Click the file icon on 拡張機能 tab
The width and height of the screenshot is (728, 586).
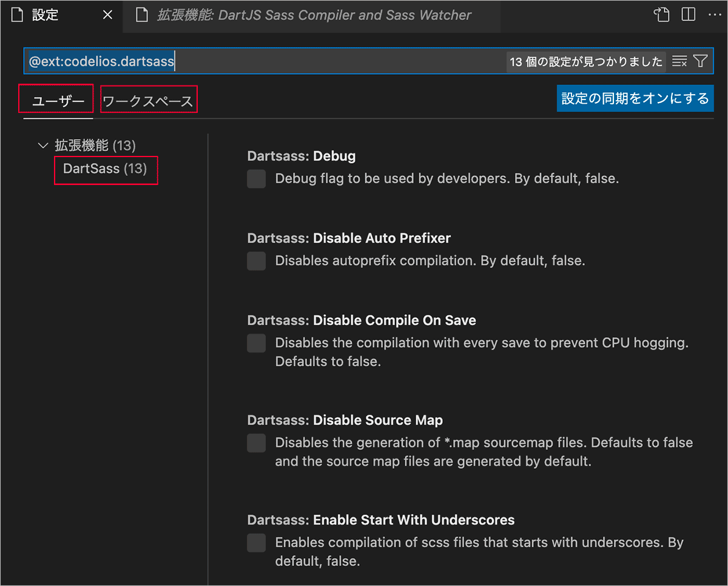[142, 15]
